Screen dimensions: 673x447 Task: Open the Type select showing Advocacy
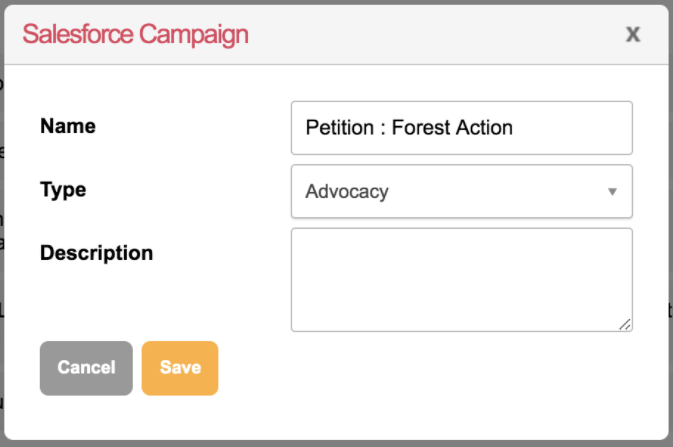click(461, 191)
